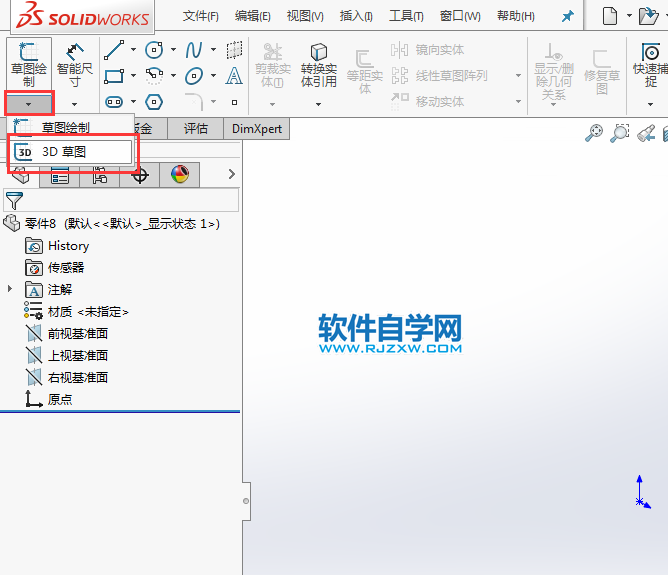668x575 pixels.
Task: Open the Rectangle tool dropdown arrow
Action: [x=133, y=76]
